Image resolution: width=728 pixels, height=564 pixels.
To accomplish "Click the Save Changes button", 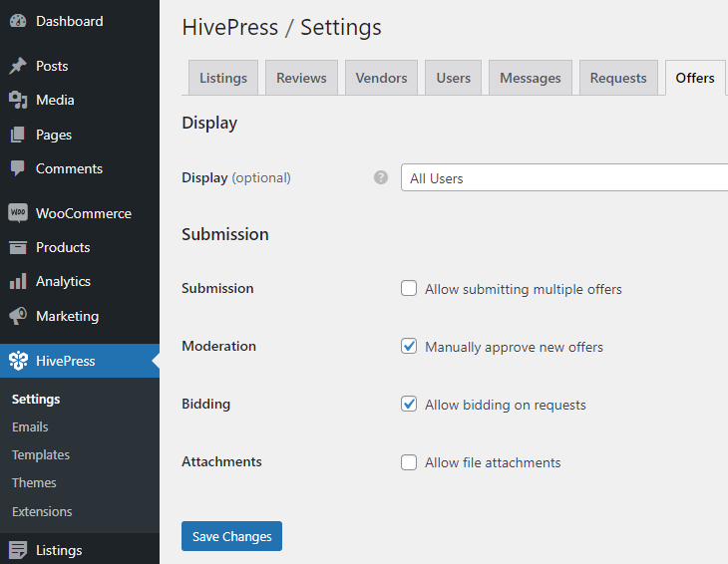I will click(x=231, y=536).
